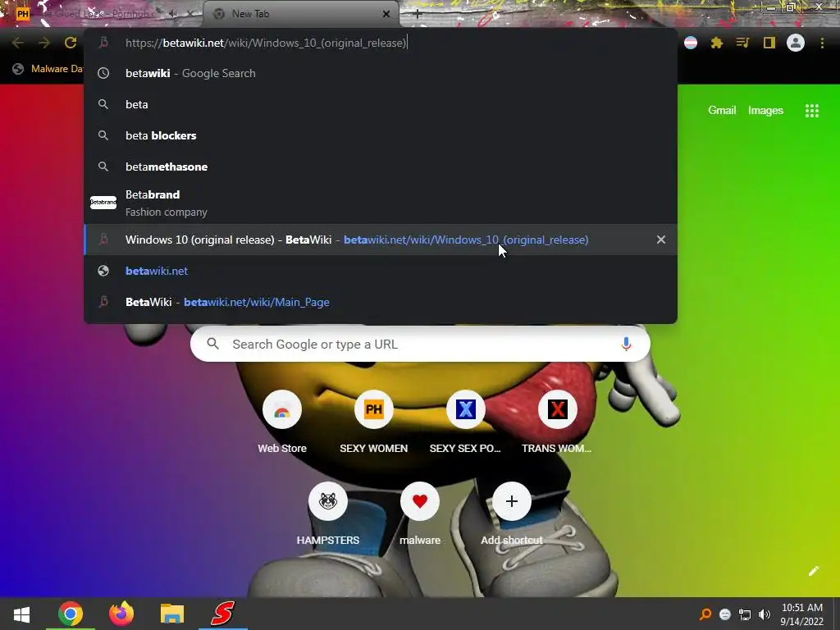
Task: Go forward with the forward arrow
Action: click(44, 43)
